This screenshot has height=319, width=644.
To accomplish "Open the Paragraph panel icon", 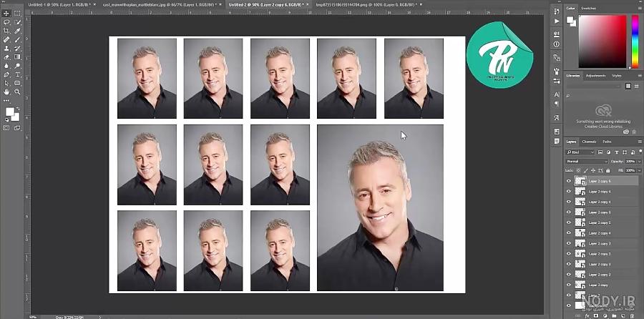I will coord(557,104).
